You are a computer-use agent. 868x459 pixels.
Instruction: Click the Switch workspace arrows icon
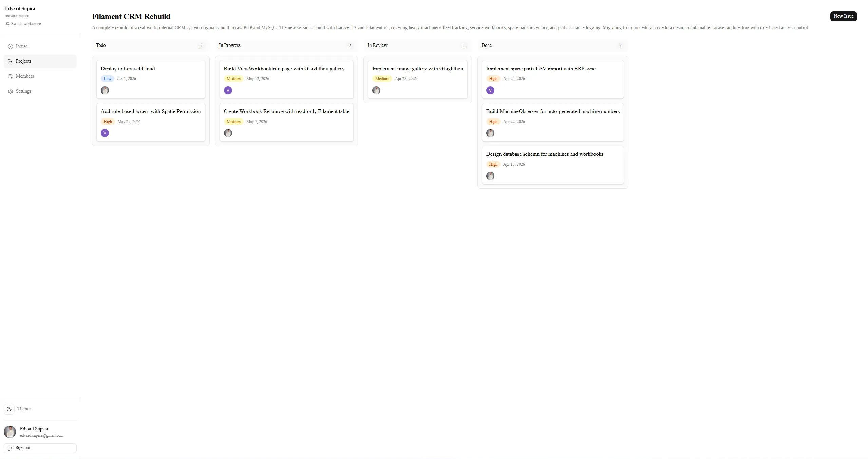tap(7, 24)
